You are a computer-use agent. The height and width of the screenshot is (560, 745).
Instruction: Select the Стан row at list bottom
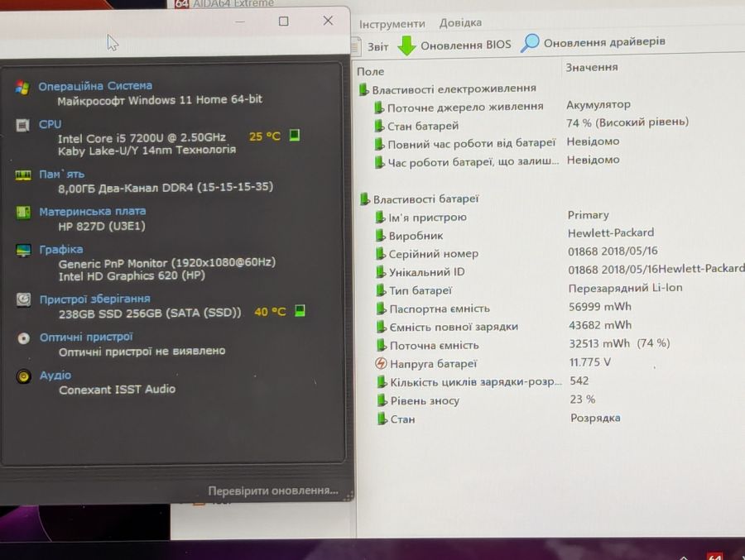coord(402,419)
